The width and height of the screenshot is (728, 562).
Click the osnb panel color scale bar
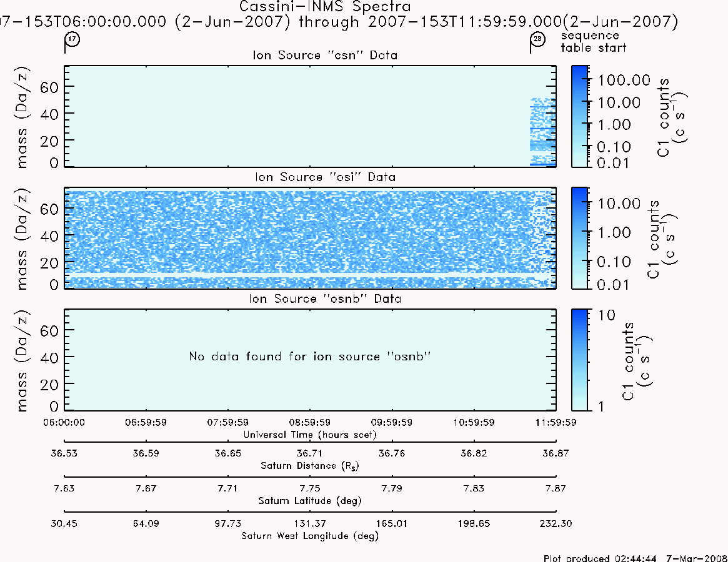(579, 360)
